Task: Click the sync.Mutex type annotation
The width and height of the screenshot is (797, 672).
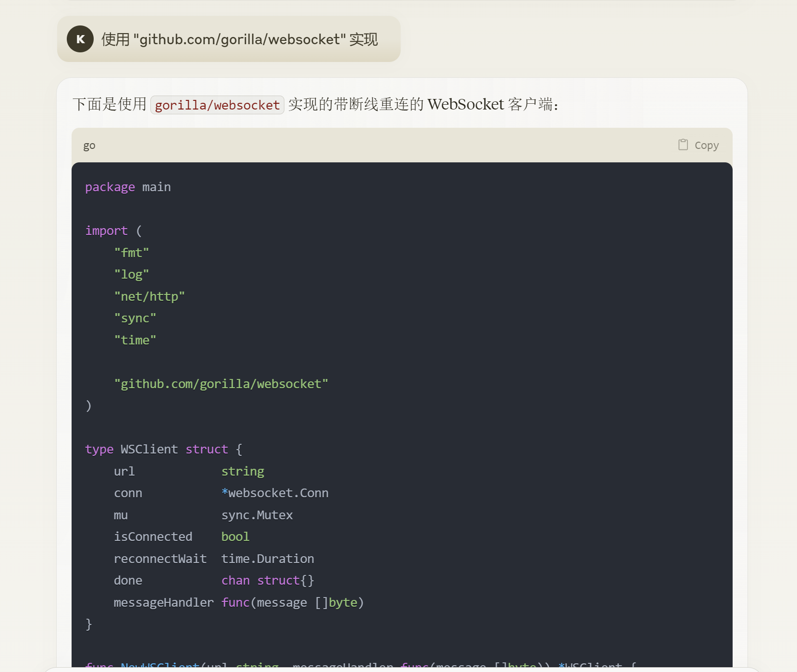Action: pos(257,514)
